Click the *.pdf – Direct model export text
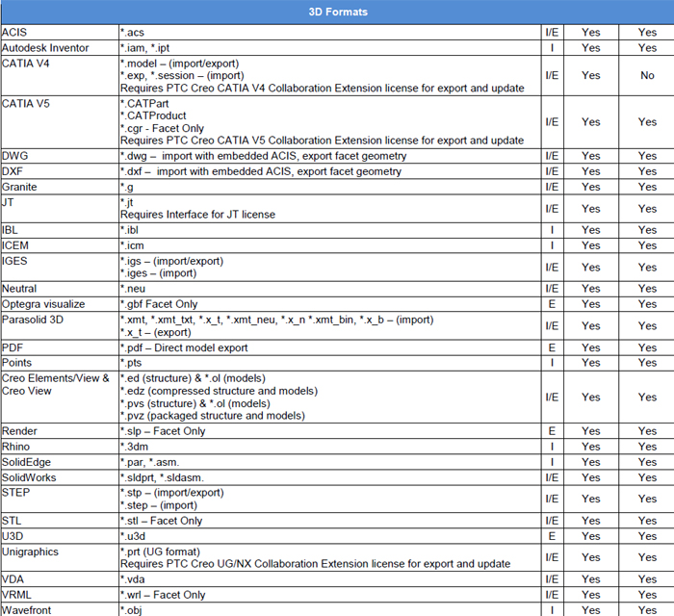 184,347
